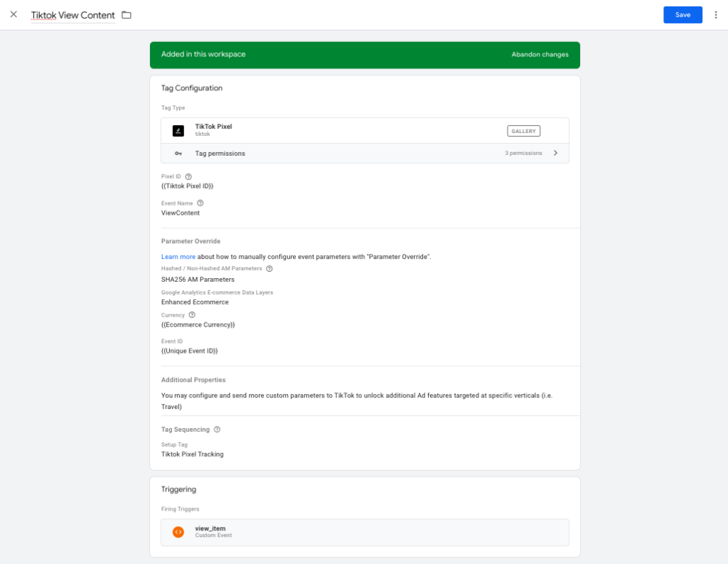Click the key icon for Tag permissions
Screen dimensions: 728x564
click(x=178, y=153)
